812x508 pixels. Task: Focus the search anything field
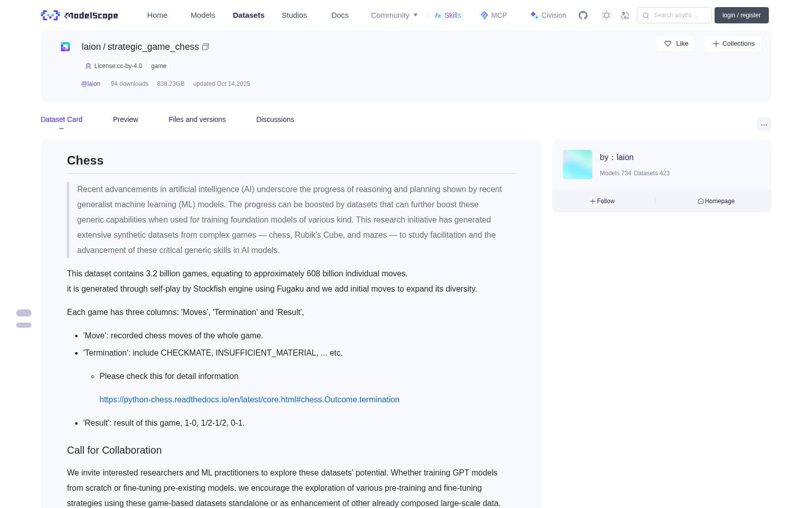click(x=674, y=15)
